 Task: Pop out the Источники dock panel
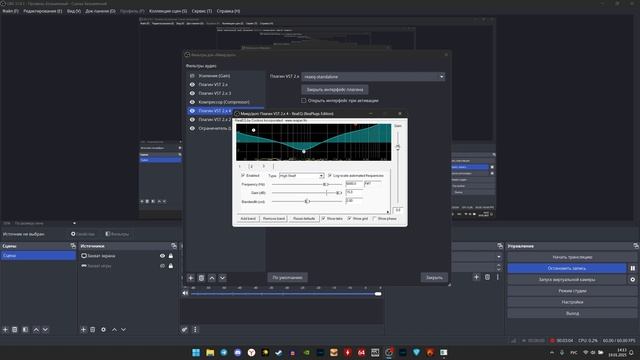174,246
